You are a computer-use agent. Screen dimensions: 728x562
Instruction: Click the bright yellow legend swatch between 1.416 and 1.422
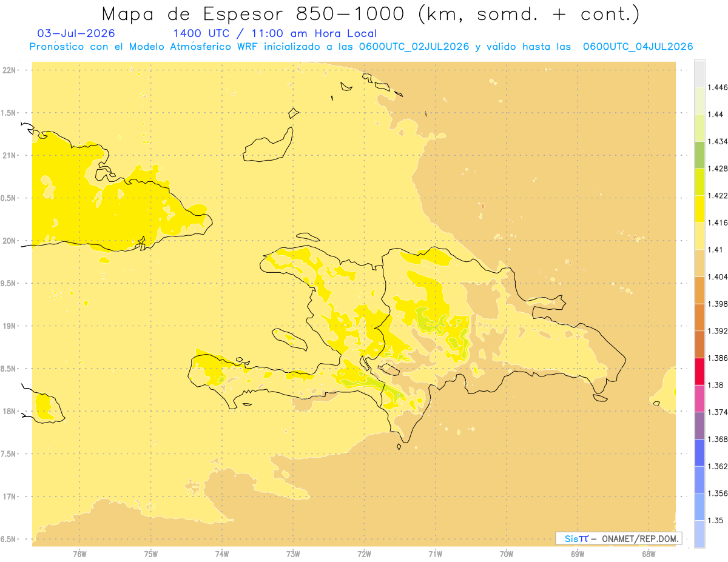[699, 209]
